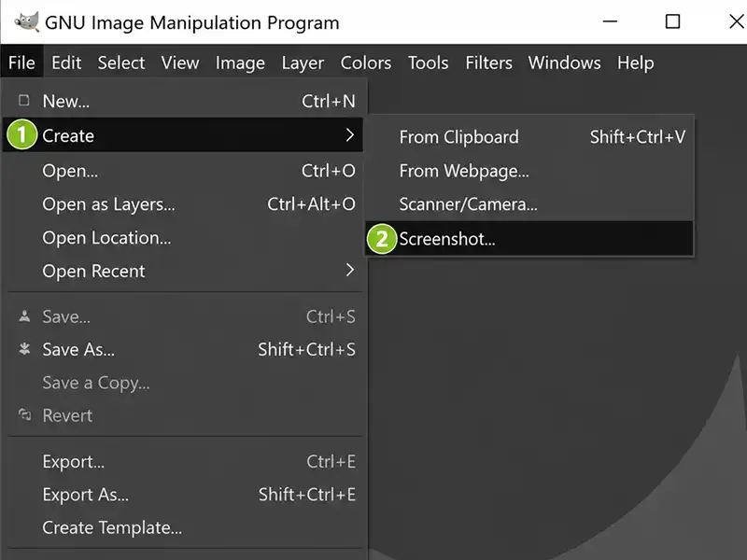Choose Export... from the File menu
Screen dimensions: 747x560
pos(183,461)
